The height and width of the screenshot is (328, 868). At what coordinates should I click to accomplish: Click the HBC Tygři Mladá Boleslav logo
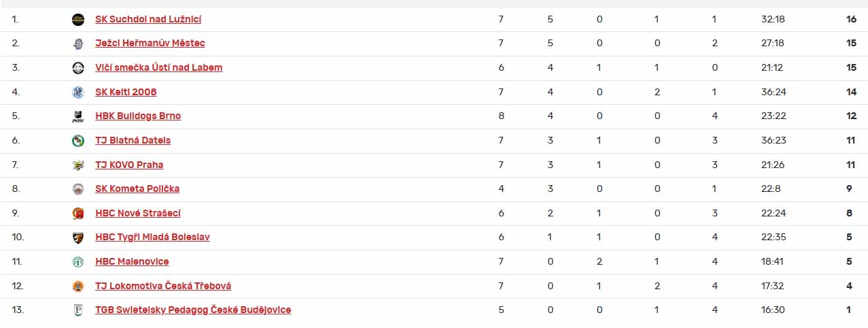point(78,237)
